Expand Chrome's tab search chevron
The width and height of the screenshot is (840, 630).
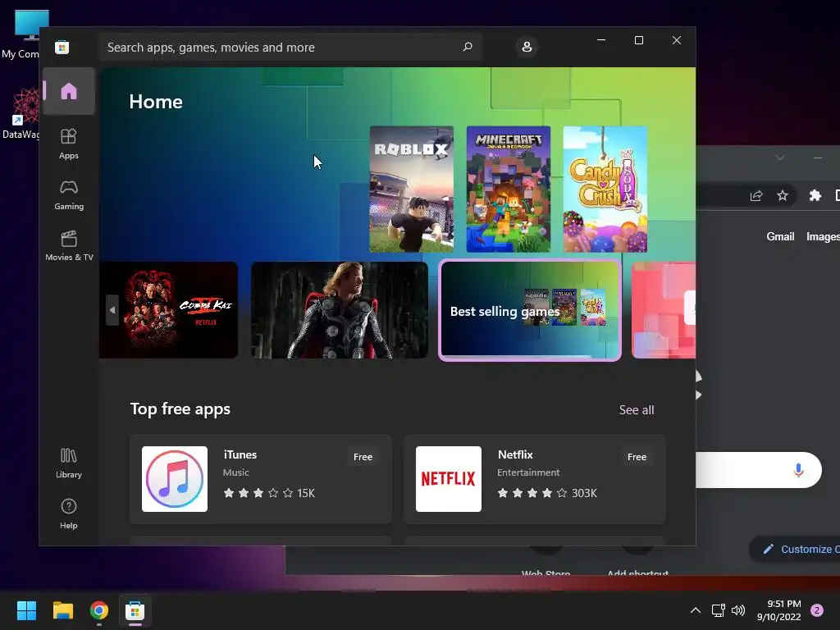(780, 157)
